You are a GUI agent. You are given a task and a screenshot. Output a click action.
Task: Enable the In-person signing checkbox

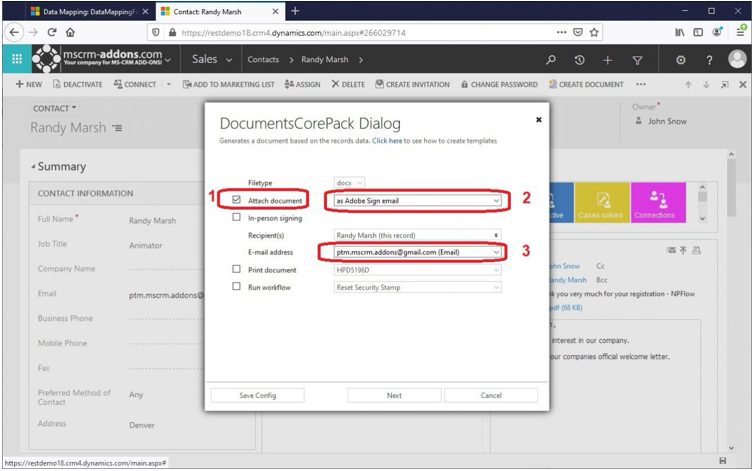[236, 217]
